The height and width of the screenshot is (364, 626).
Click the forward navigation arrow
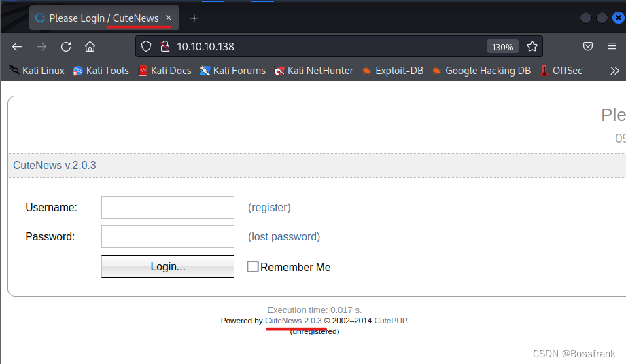[x=41, y=47]
